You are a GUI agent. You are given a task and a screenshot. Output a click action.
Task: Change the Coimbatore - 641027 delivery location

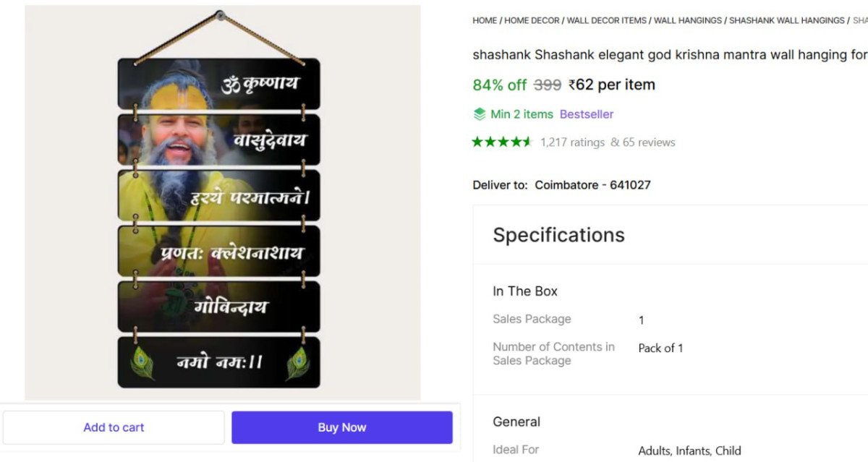[592, 184]
